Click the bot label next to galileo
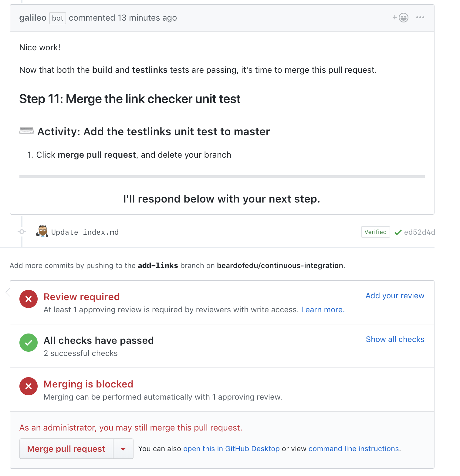The height and width of the screenshot is (476, 460). click(57, 18)
